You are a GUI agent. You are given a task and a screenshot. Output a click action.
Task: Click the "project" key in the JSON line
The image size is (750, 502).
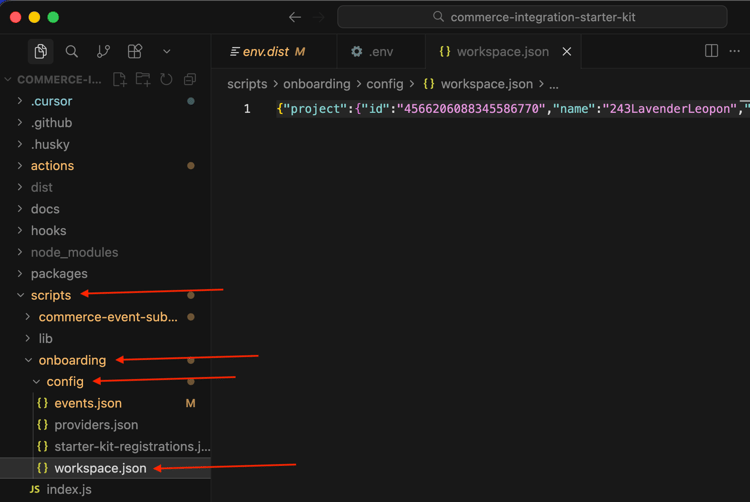click(x=315, y=109)
